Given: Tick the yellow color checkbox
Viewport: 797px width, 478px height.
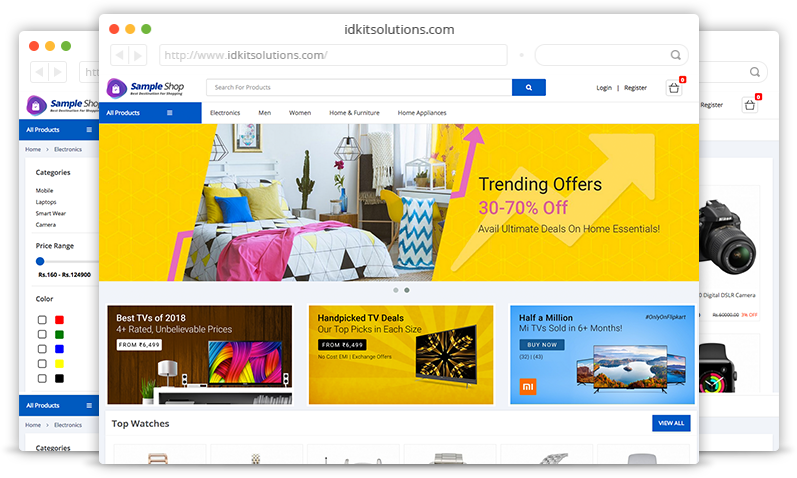Looking at the screenshot, I should (x=42, y=364).
